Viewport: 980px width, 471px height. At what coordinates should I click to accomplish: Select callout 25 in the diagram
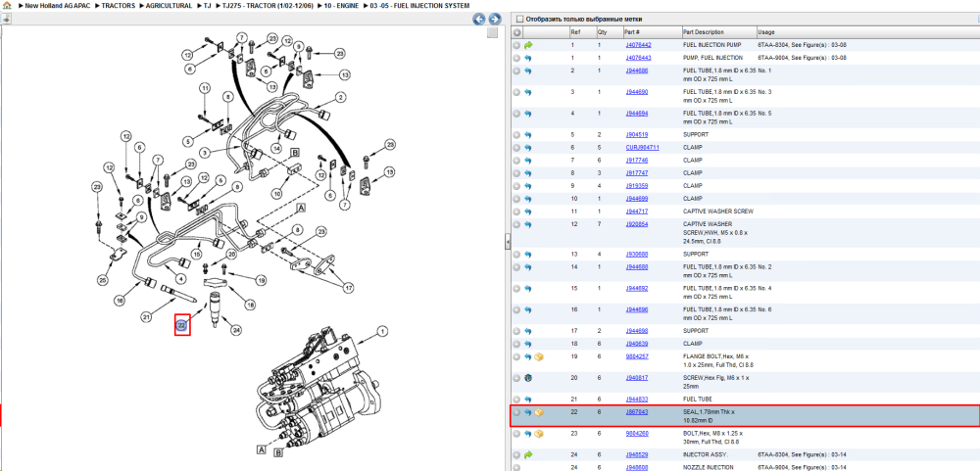coord(102,281)
